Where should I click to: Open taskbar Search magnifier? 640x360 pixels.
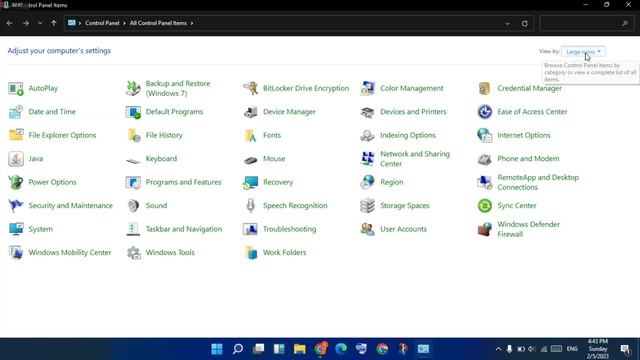click(238, 349)
